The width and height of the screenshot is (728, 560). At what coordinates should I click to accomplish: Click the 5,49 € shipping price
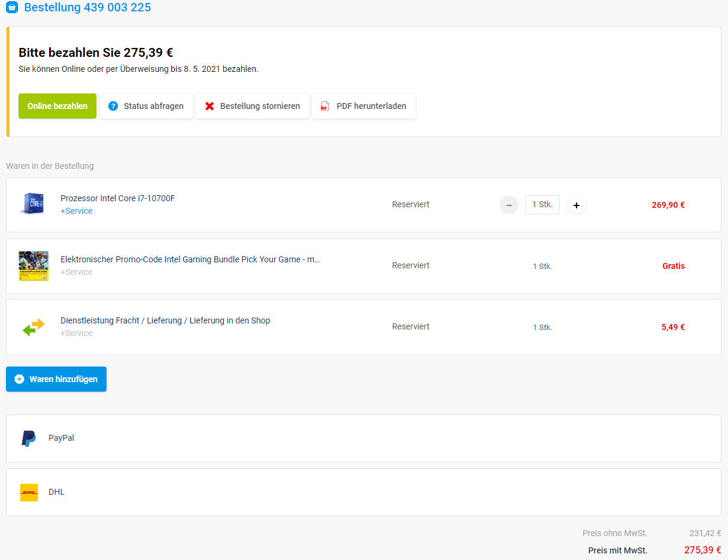point(673,327)
